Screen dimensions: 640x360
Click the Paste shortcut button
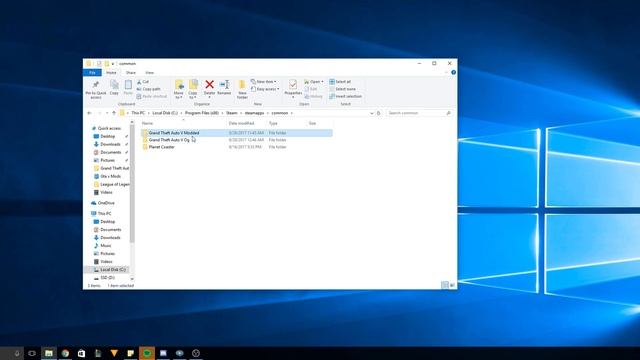(152, 96)
